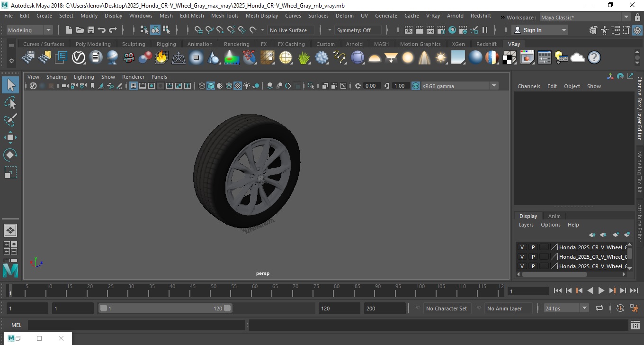Open the layer editor Layers menu
The image size is (644, 345).
[x=526, y=225]
